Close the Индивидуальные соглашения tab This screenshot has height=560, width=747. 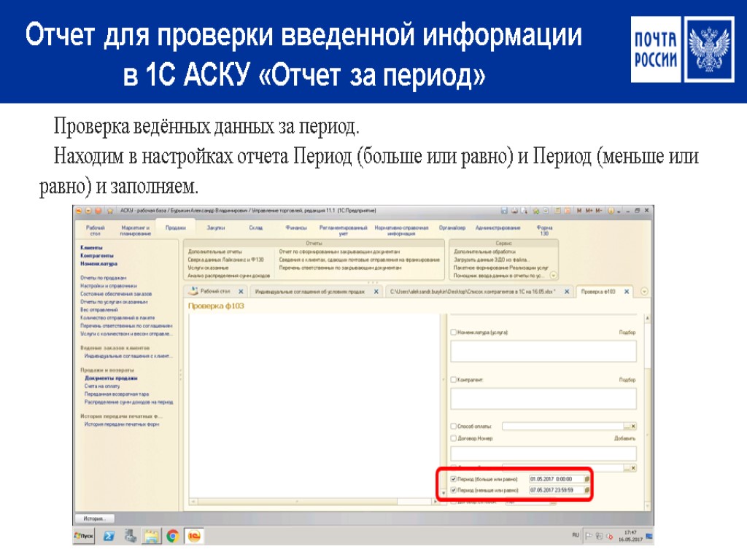click(x=376, y=292)
